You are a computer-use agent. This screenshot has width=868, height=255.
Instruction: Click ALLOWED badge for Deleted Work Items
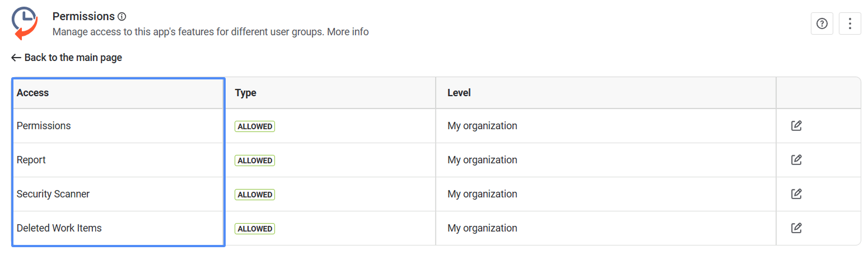click(x=255, y=229)
